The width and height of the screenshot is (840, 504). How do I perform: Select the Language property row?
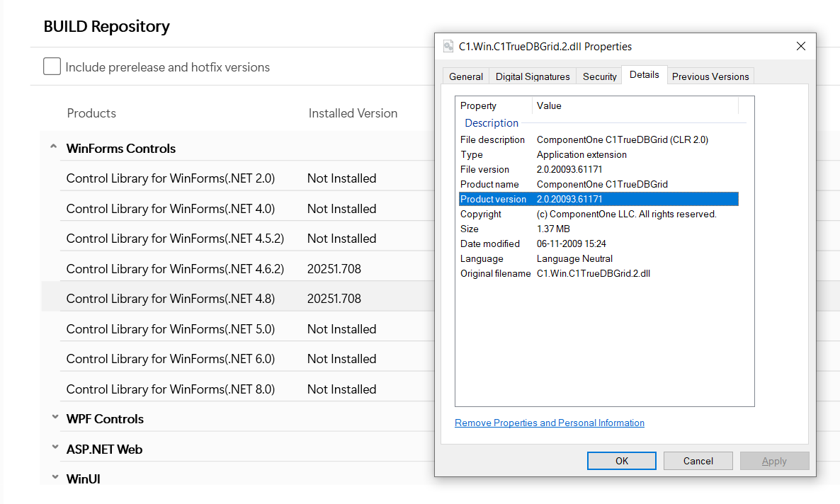click(599, 258)
